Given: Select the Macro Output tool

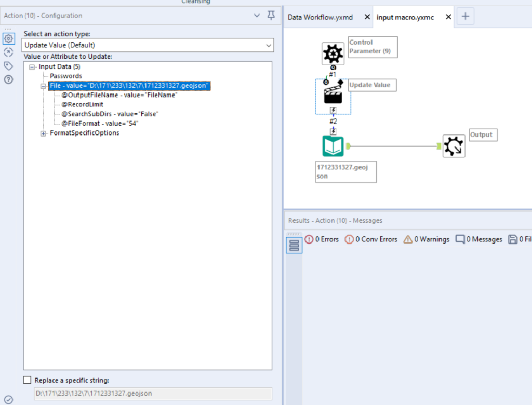Looking at the screenshot, I should (454, 146).
